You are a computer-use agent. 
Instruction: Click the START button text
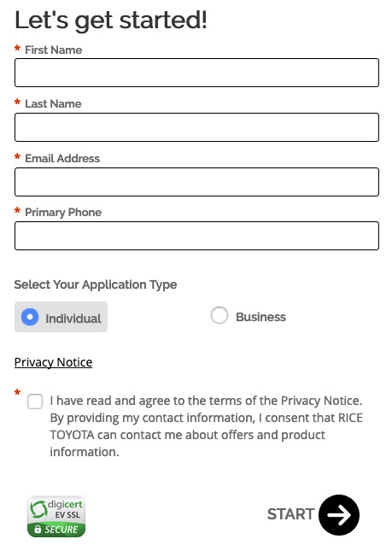click(290, 514)
